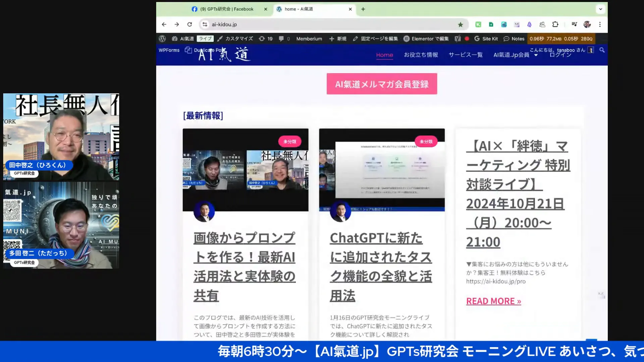This screenshot has width=644, height=362.
Task: Click the ライブ admin bar badge
Action: [x=205, y=39]
